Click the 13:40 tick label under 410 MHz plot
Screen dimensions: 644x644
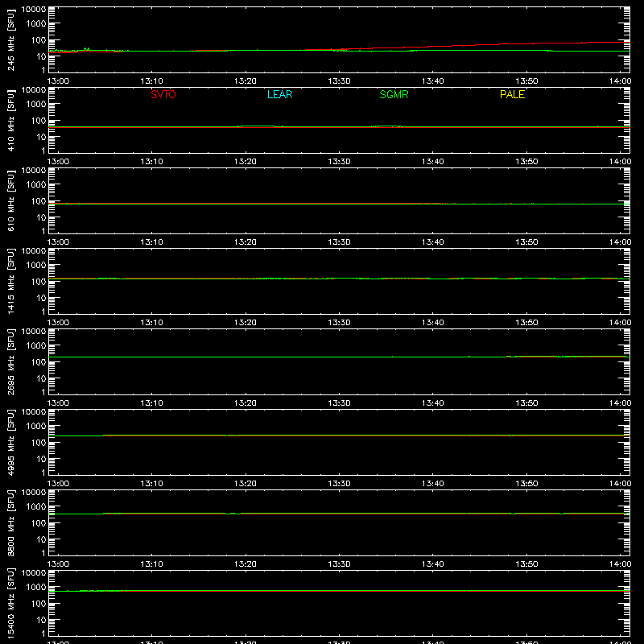pyautogui.click(x=433, y=162)
